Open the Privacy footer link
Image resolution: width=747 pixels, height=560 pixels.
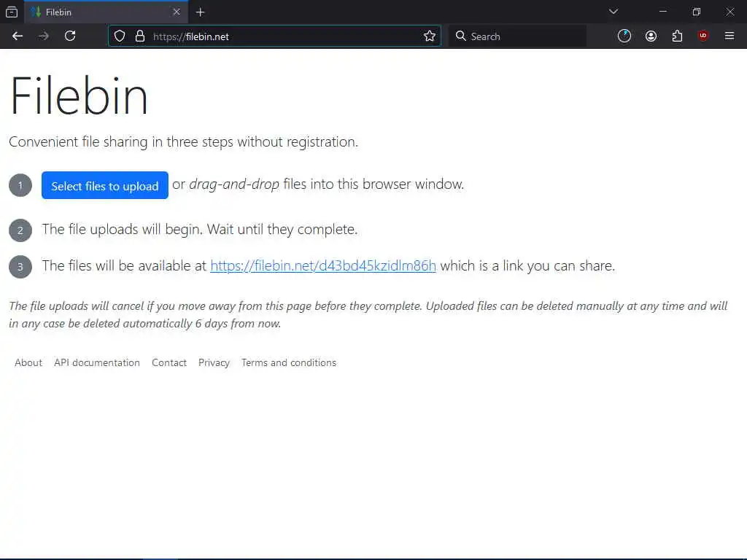tap(214, 363)
